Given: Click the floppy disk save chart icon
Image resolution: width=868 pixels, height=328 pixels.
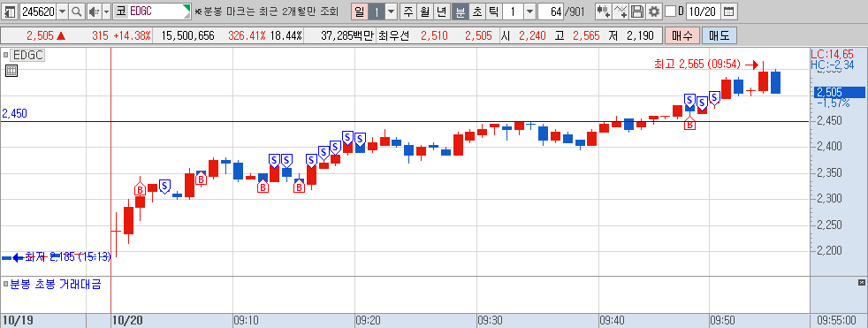Looking at the screenshot, I should [637, 11].
